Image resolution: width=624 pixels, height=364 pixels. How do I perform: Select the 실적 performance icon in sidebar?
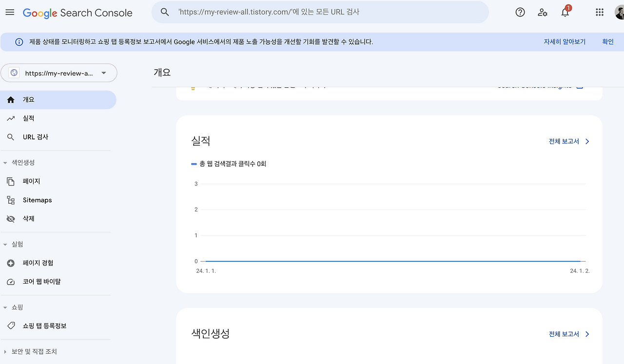(x=11, y=118)
